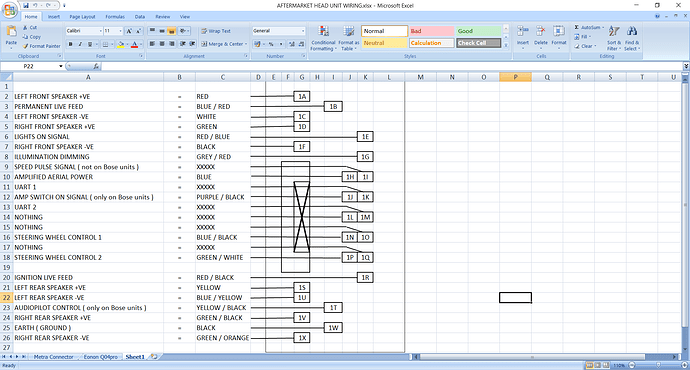Decrease decimal places
The image size is (690, 370).
pyautogui.click(x=301, y=44)
